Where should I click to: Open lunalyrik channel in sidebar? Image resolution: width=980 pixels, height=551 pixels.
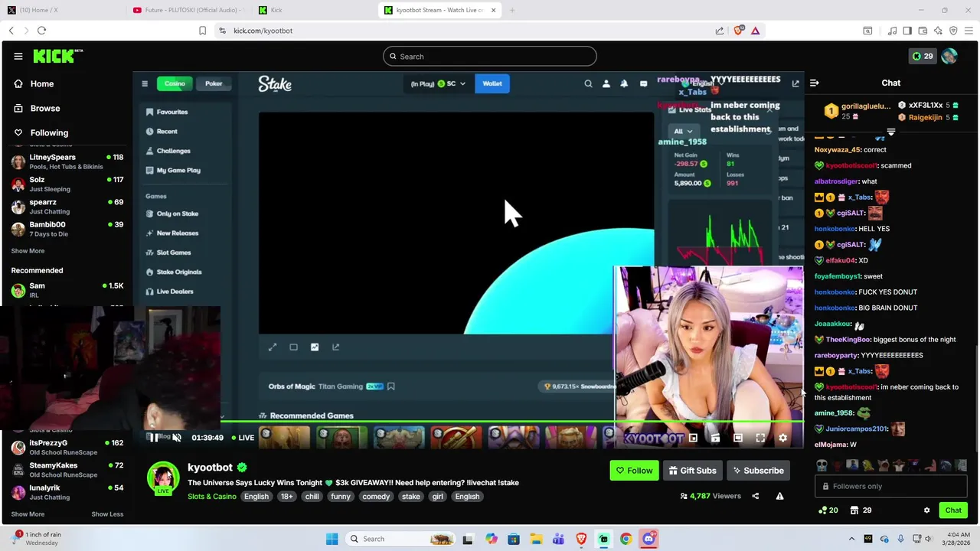coord(67,492)
